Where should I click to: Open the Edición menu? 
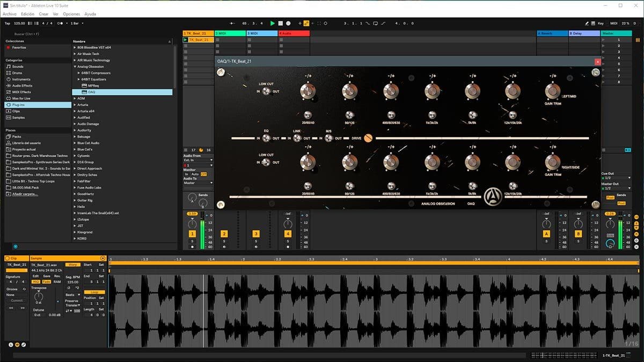tap(27, 14)
